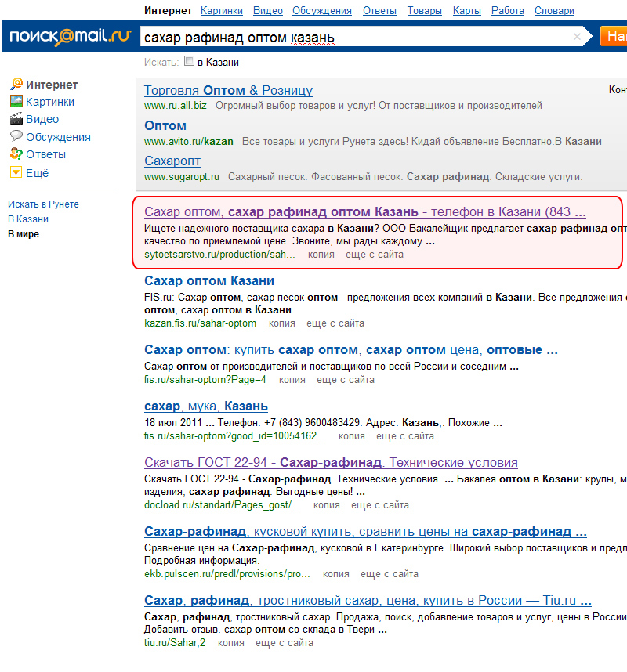This screenshot has height=672, width=627.
Task: Click the Поиск@mail.ru logo
Action: pos(67,37)
